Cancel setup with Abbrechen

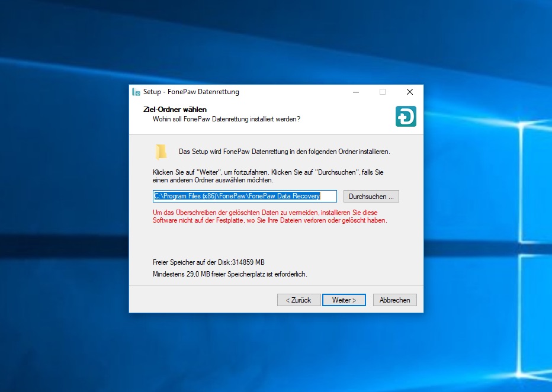coord(394,300)
